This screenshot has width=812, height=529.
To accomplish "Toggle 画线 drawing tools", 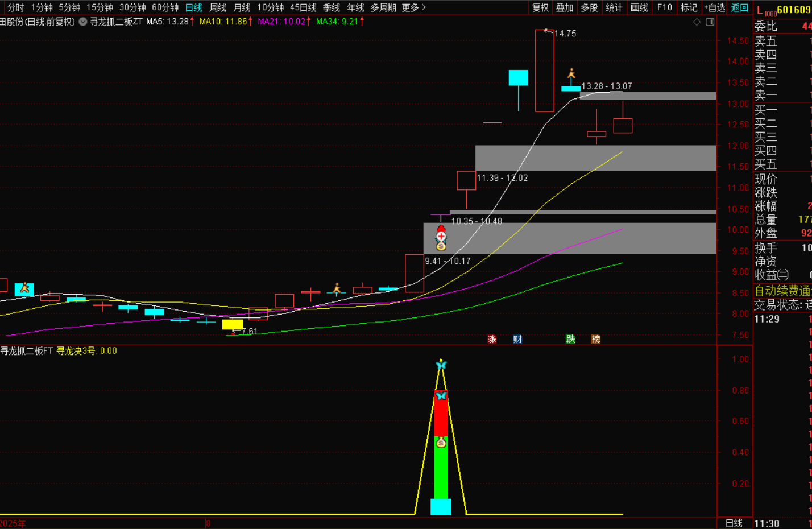I will 639,7.
